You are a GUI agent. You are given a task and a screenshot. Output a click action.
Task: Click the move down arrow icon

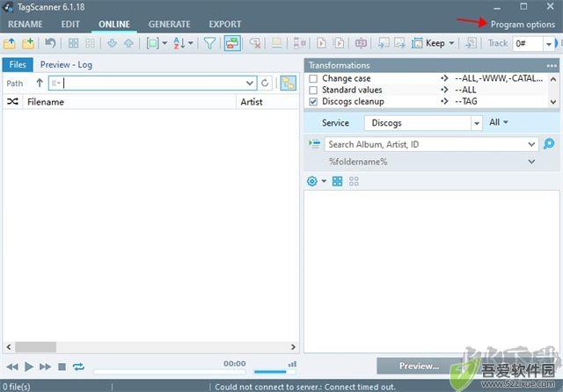(x=112, y=43)
